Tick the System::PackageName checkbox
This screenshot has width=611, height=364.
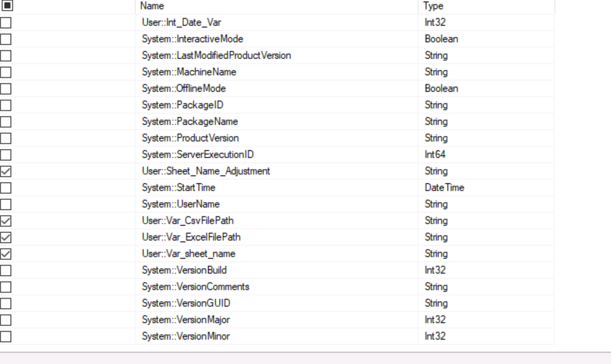6,122
